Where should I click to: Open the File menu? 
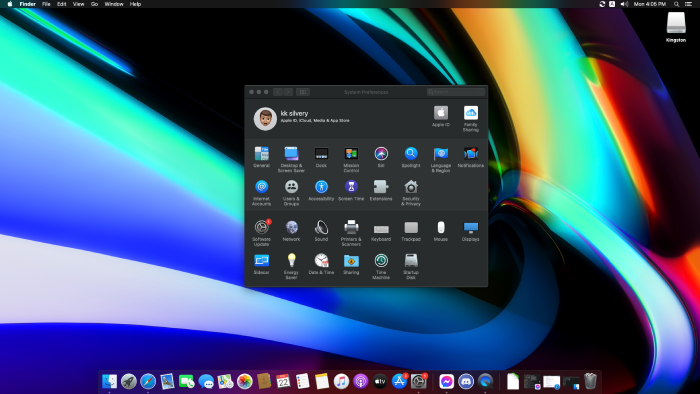click(46, 4)
